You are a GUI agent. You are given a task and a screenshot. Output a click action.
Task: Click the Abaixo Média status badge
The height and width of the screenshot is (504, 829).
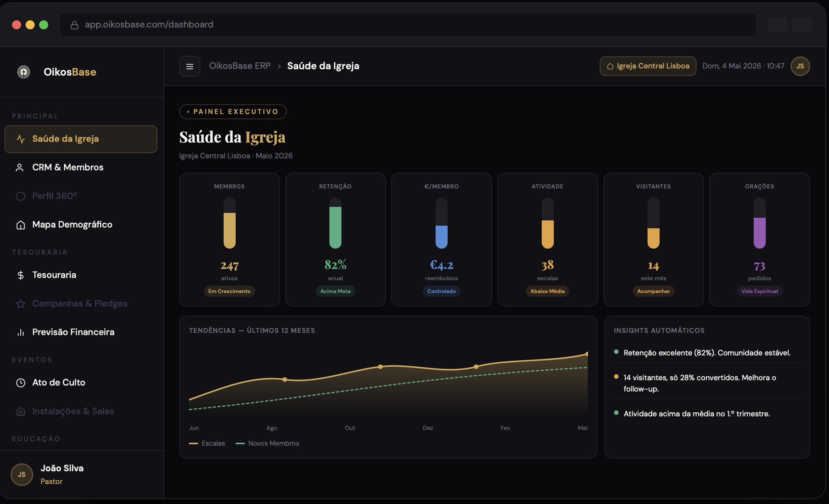547,291
